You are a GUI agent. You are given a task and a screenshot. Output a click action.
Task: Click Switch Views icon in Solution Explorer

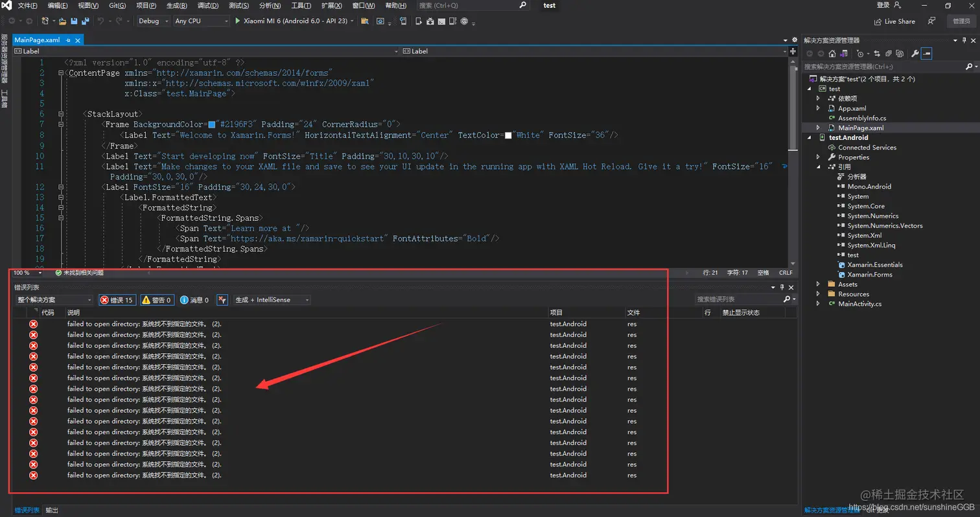point(844,54)
